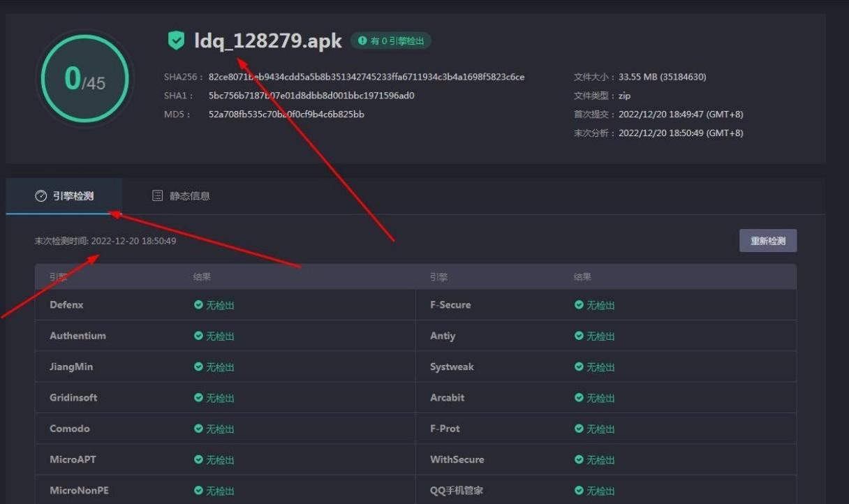Click the filename ldq_128279.apk

point(267,40)
